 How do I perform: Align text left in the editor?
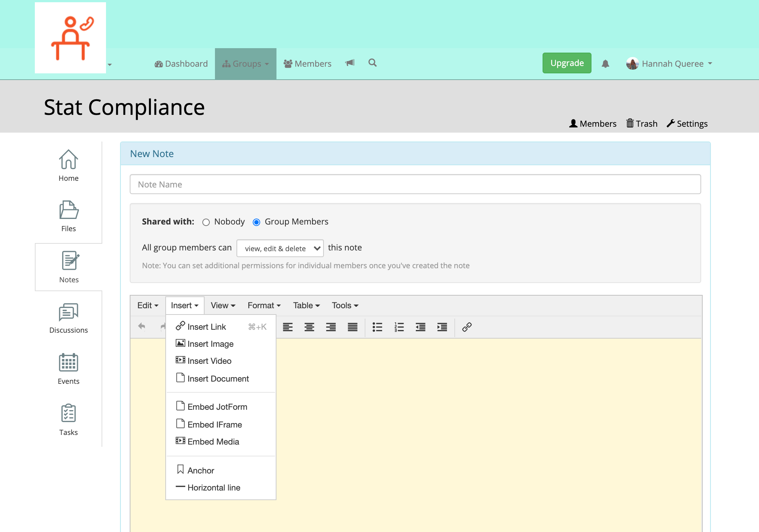(288, 327)
